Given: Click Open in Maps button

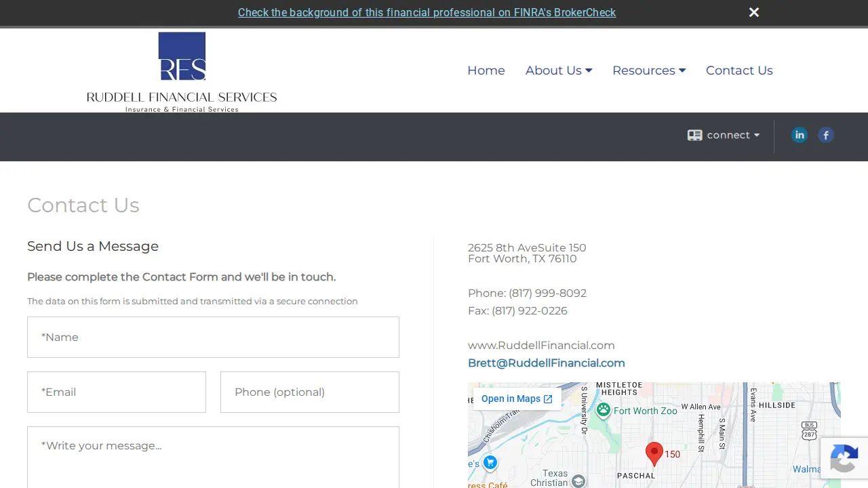Looking at the screenshot, I should click(517, 399).
